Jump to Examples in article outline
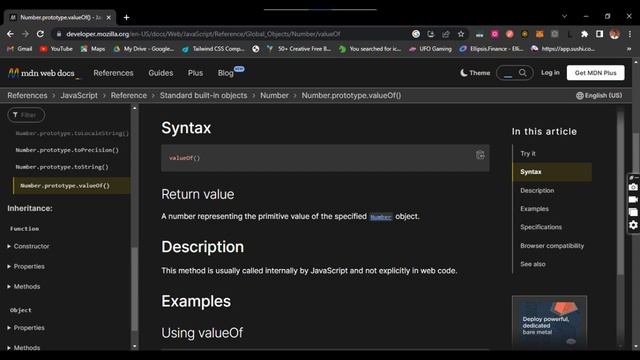Image resolution: width=640 pixels, height=360 pixels. (x=534, y=209)
